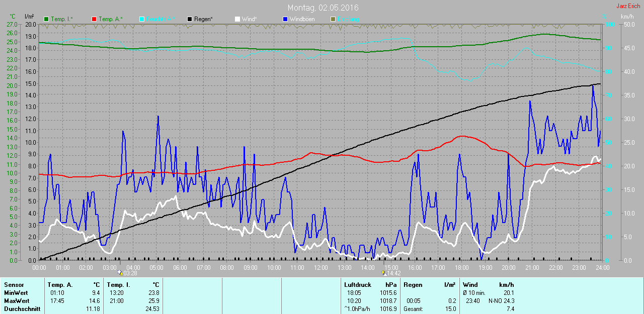Screen dimensions: 644x314
Task: Click the event marker icon at 03:28
Action: click(x=120, y=273)
